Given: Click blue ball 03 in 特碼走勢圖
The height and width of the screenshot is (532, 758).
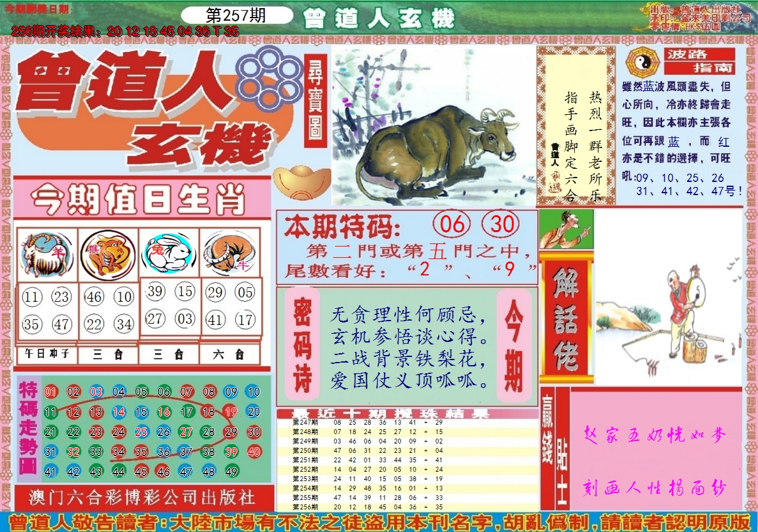Looking at the screenshot, I should [x=96, y=392].
